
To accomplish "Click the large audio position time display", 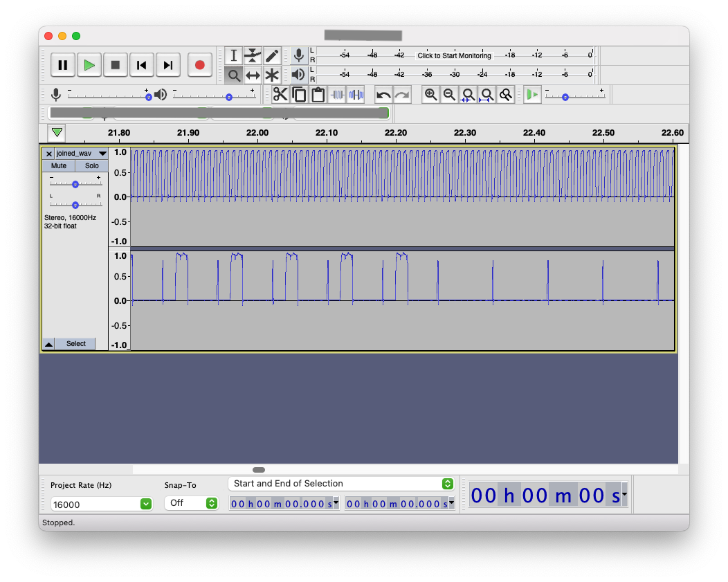I will [545, 495].
